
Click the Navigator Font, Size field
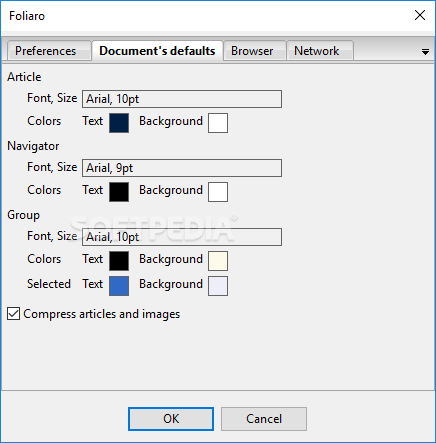coord(182,168)
